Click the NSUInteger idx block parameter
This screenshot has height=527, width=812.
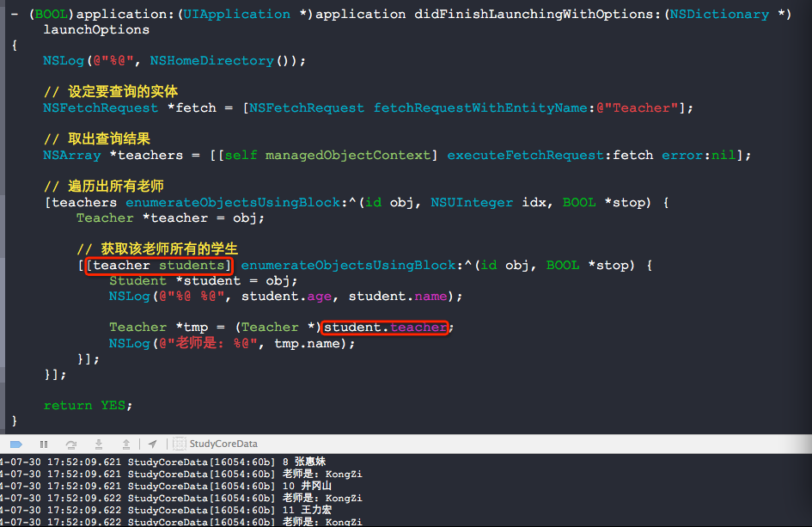pos(488,202)
